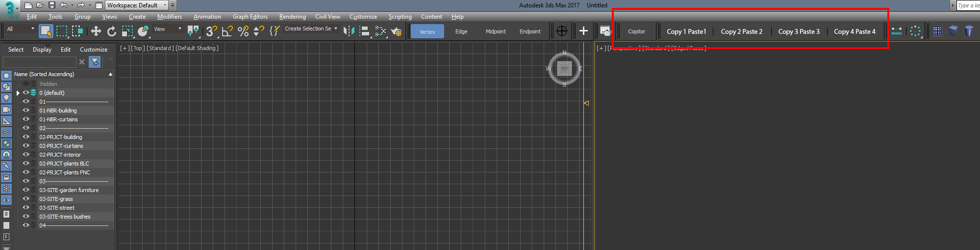This screenshot has width=980, height=250.
Task: Click the Copitor button
Action: (636, 31)
